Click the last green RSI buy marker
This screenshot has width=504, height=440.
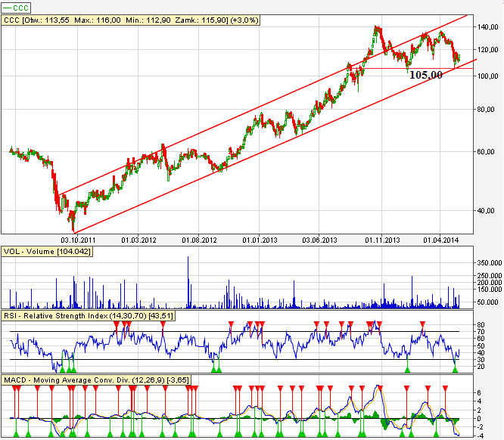[x=455, y=370]
